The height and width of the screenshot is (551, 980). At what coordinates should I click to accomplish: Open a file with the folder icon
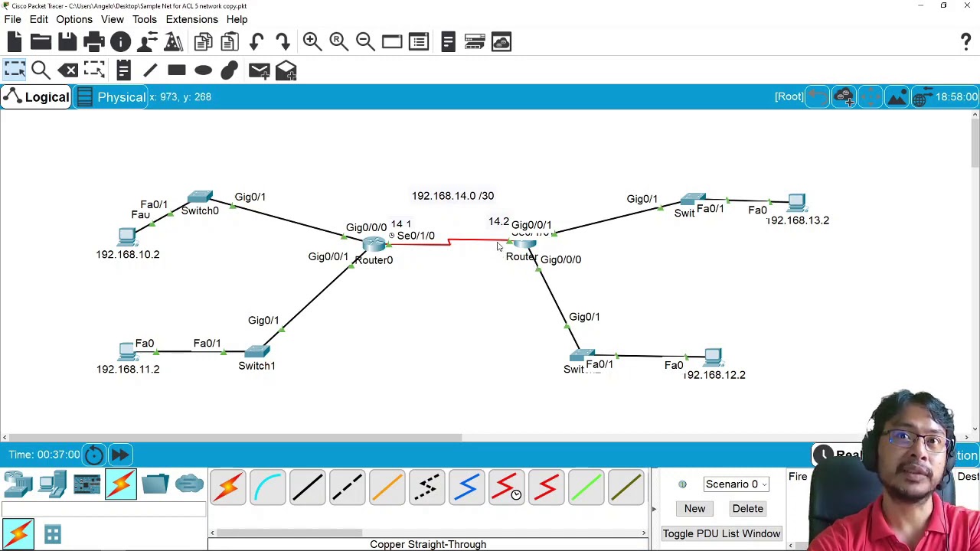tap(41, 42)
